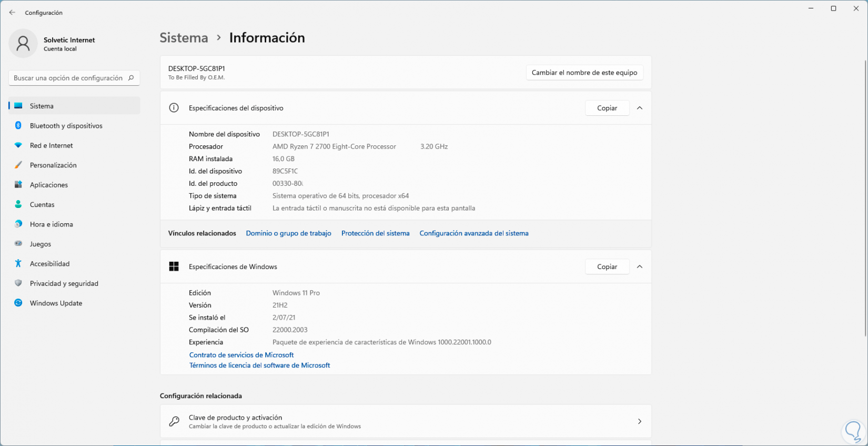Focus the Buscar una opción de configuración field

(x=68, y=78)
